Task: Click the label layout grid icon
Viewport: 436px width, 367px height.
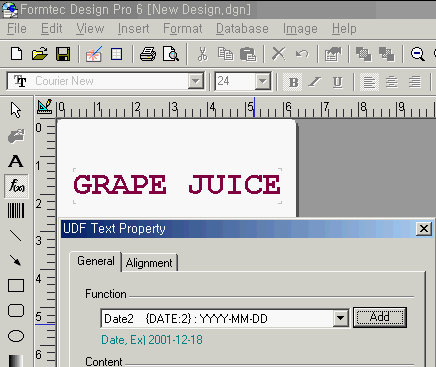Action: tap(116, 54)
